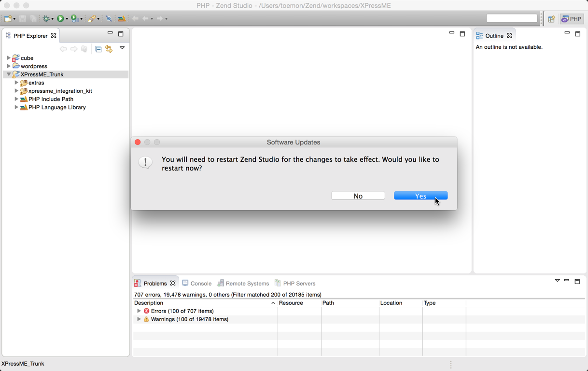Open the Profile dropdown arrow
The width and height of the screenshot is (588, 371).
point(81,19)
